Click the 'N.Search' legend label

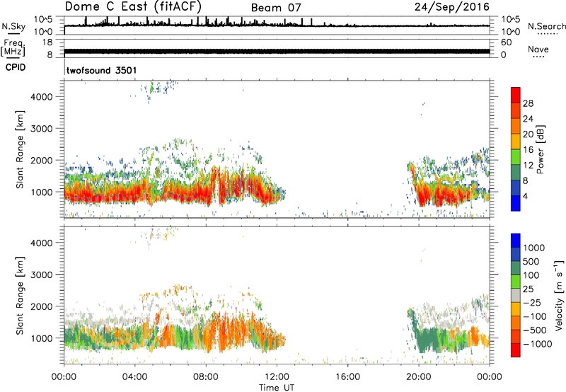[x=546, y=26]
